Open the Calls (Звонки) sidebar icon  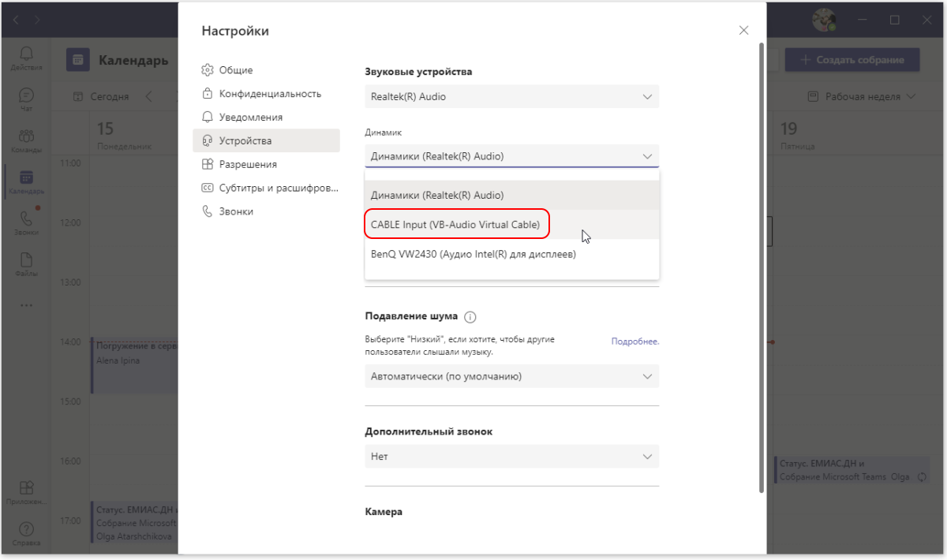point(26,223)
